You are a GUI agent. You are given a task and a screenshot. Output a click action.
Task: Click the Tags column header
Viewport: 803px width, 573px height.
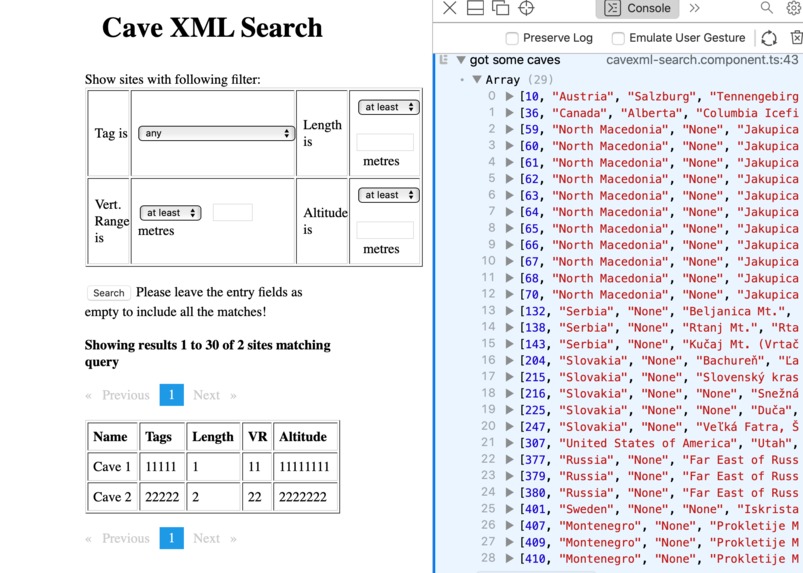[162, 436]
